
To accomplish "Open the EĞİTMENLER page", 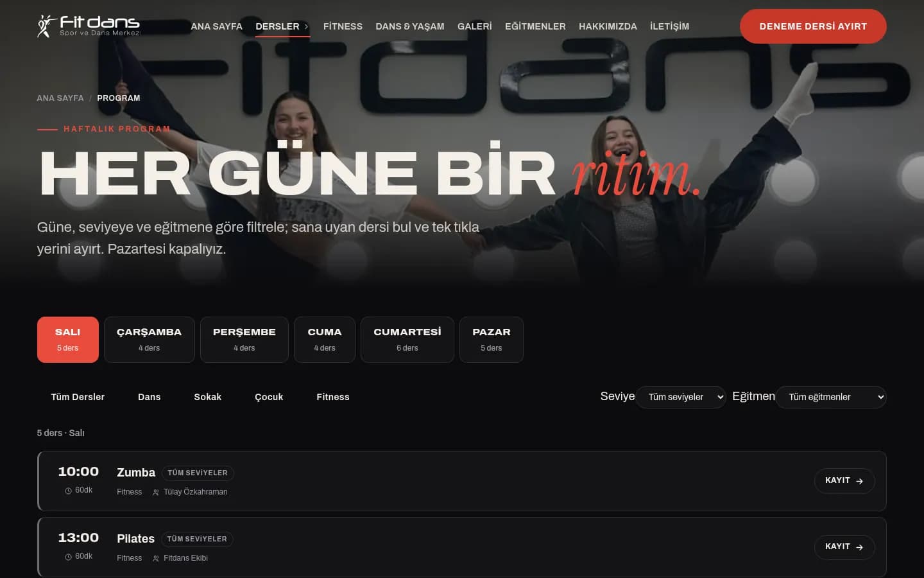I will 535,26.
